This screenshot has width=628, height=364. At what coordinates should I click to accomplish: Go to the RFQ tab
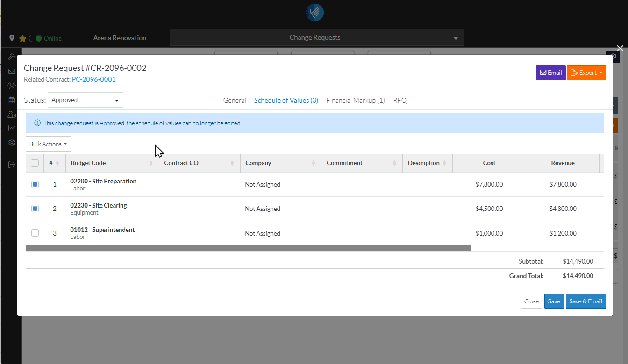pos(400,100)
